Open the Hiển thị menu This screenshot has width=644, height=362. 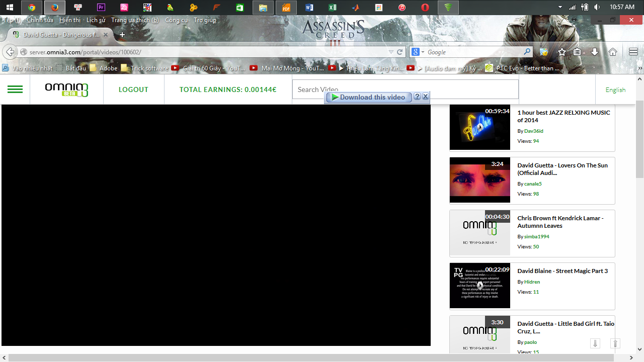(70, 20)
